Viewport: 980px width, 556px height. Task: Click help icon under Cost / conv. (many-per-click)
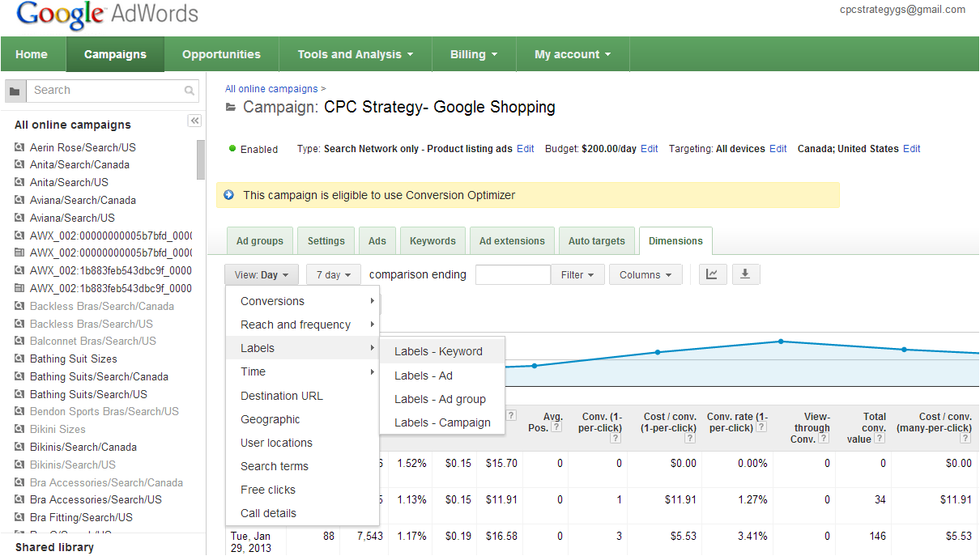[x=965, y=438]
